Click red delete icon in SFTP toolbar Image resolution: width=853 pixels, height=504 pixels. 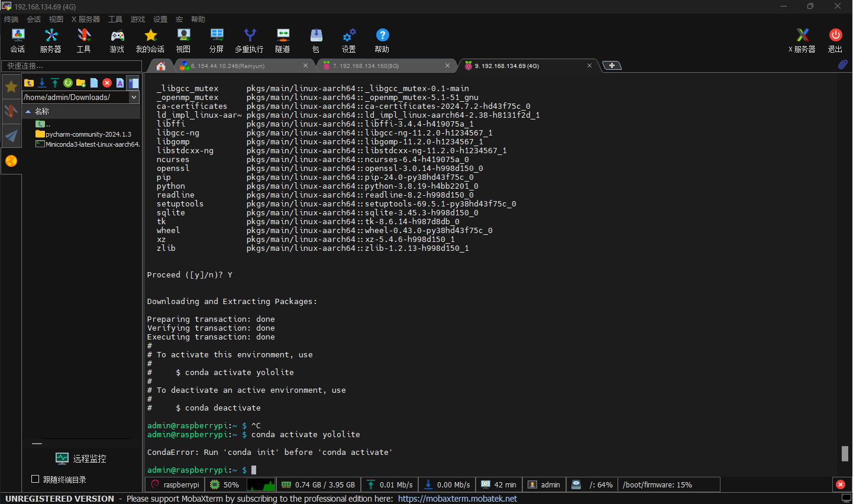click(107, 83)
